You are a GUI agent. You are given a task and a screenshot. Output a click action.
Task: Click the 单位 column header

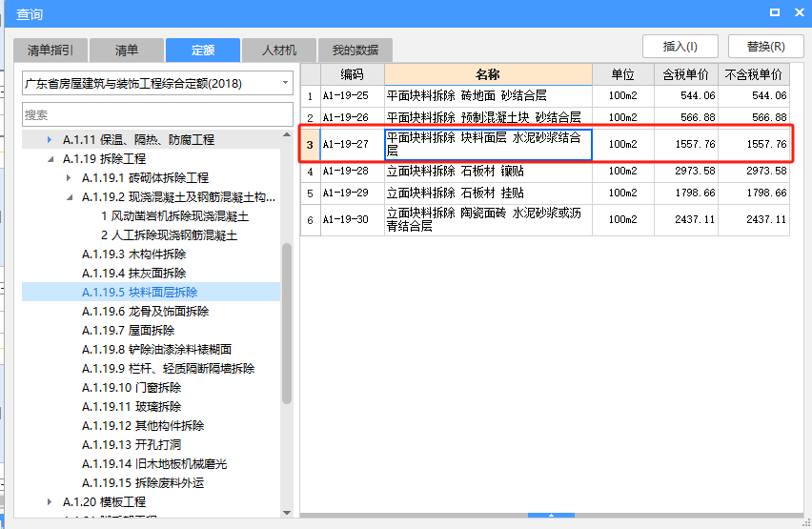click(623, 74)
